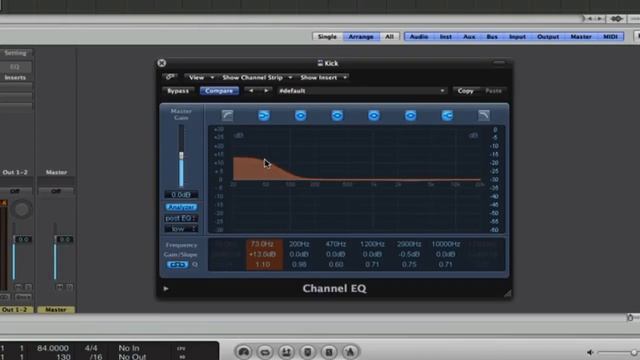The width and height of the screenshot is (640, 360).
Task: Click the first round transport mode button
Action: click(x=244, y=352)
